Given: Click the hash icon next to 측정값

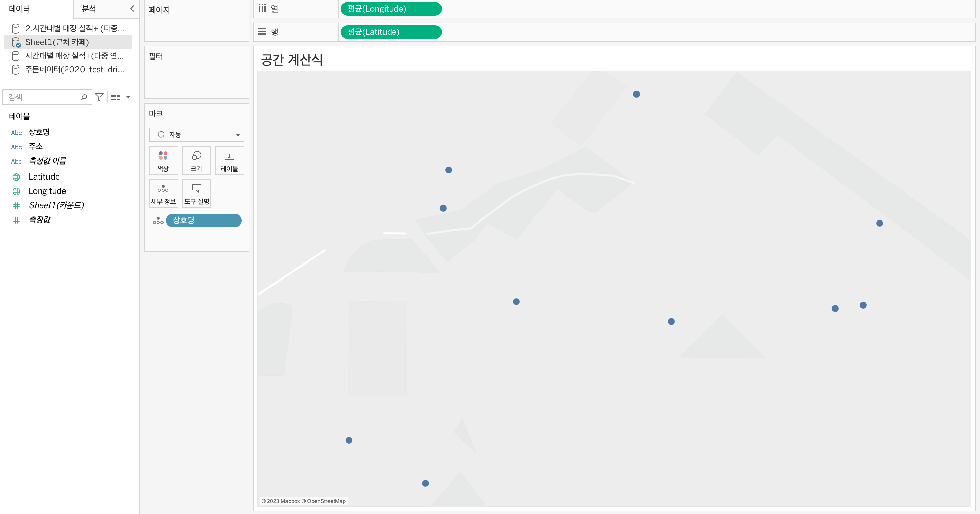Looking at the screenshot, I should (16, 220).
